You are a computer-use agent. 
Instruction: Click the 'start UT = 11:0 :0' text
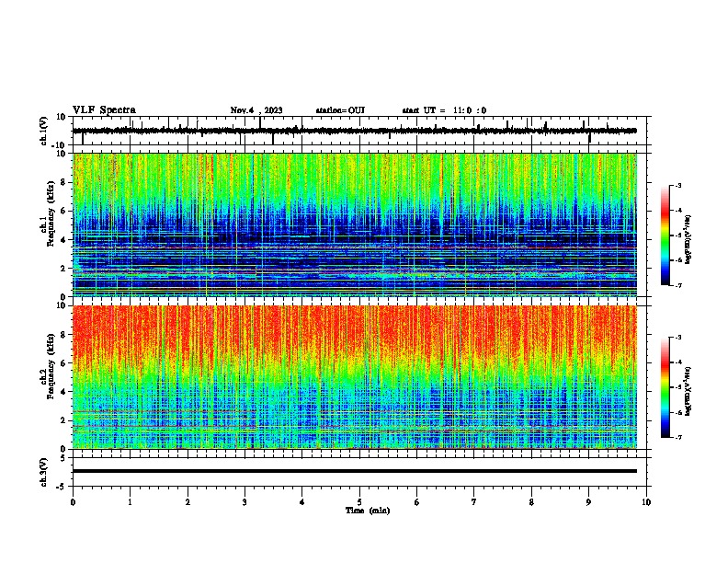(444, 110)
